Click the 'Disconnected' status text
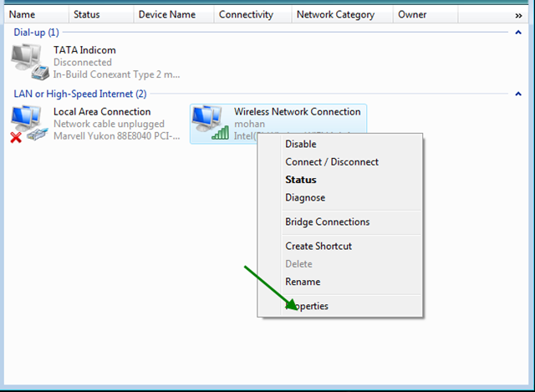The height and width of the screenshot is (392, 535). (x=83, y=63)
